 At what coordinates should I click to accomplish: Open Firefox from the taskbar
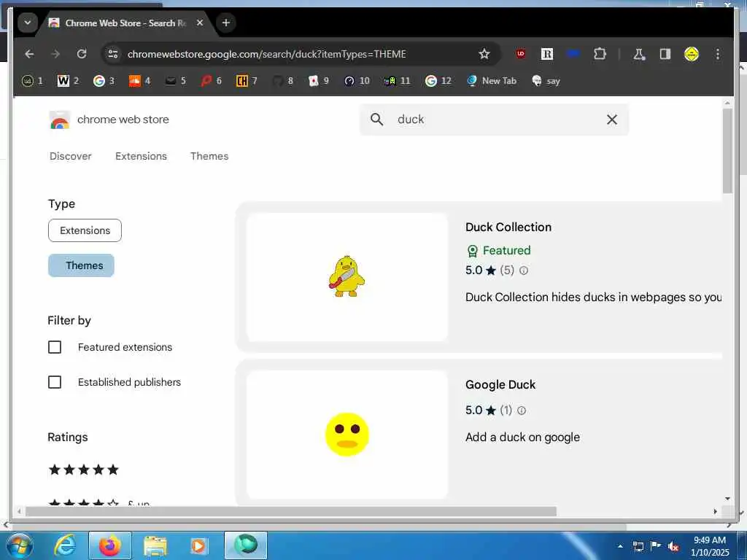pos(110,545)
